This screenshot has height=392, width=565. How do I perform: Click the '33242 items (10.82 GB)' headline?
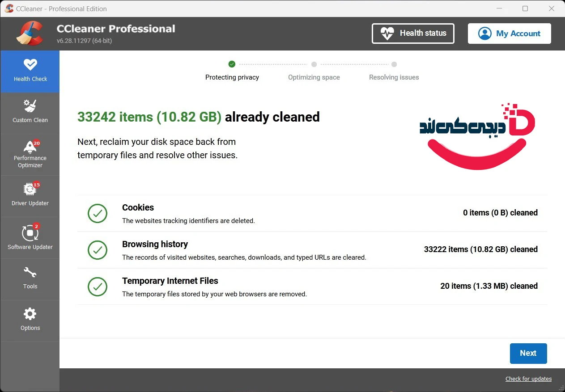pos(149,117)
